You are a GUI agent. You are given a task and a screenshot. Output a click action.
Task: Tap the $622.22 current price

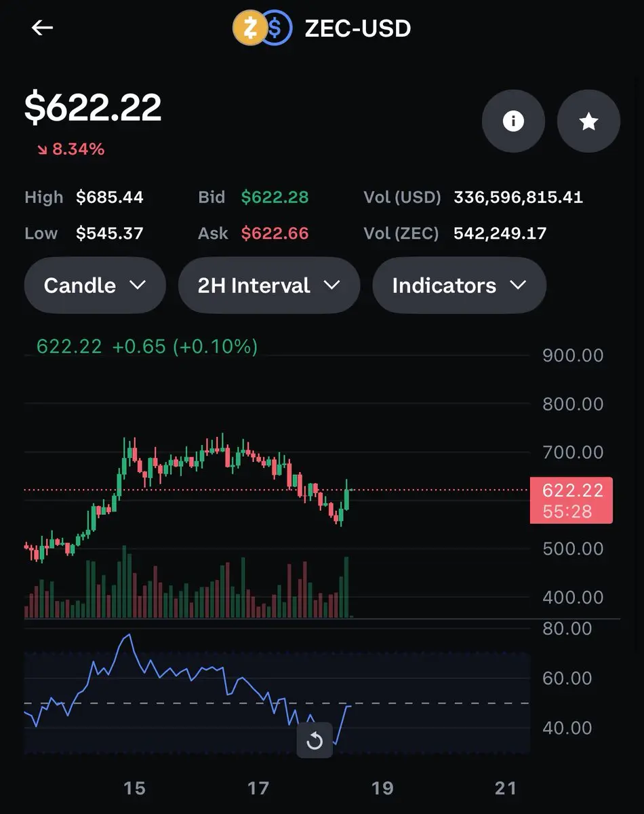pyautogui.click(x=93, y=108)
